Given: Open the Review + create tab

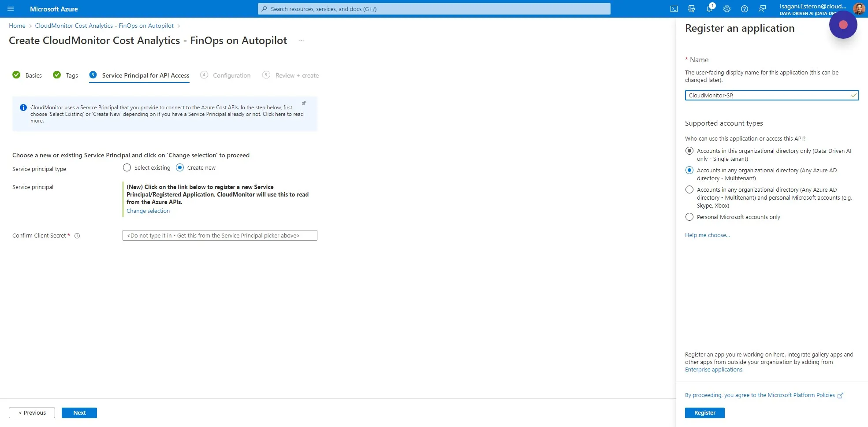Looking at the screenshot, I should pos(291,75).
